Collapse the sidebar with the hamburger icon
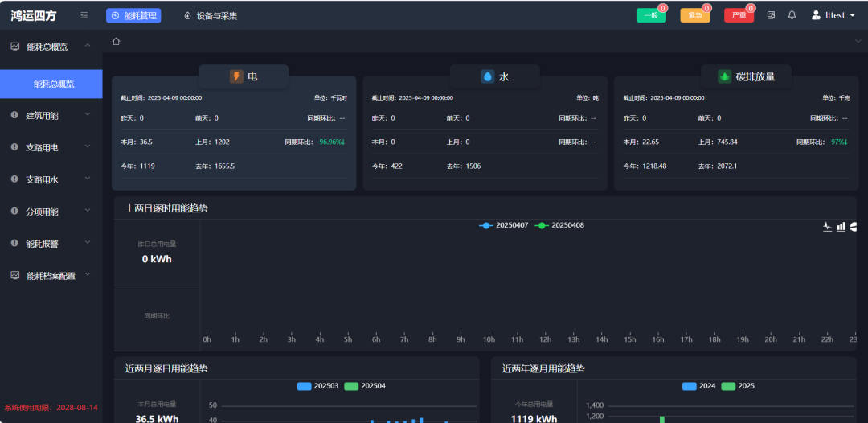Viewport: 868px width, 423px height. 84,15
